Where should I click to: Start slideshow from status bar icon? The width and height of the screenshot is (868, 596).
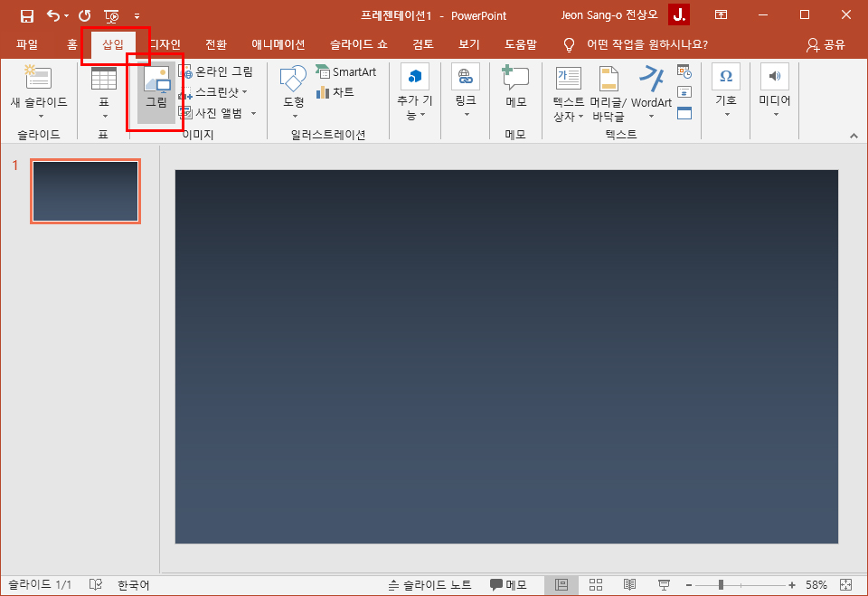[x=664, y=585]
